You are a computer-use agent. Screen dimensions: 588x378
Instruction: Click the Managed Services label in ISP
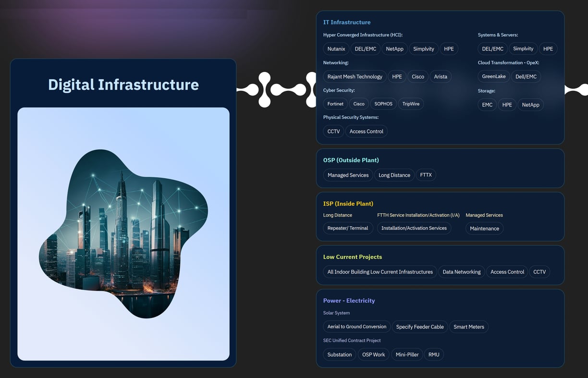tap(484, 215)
